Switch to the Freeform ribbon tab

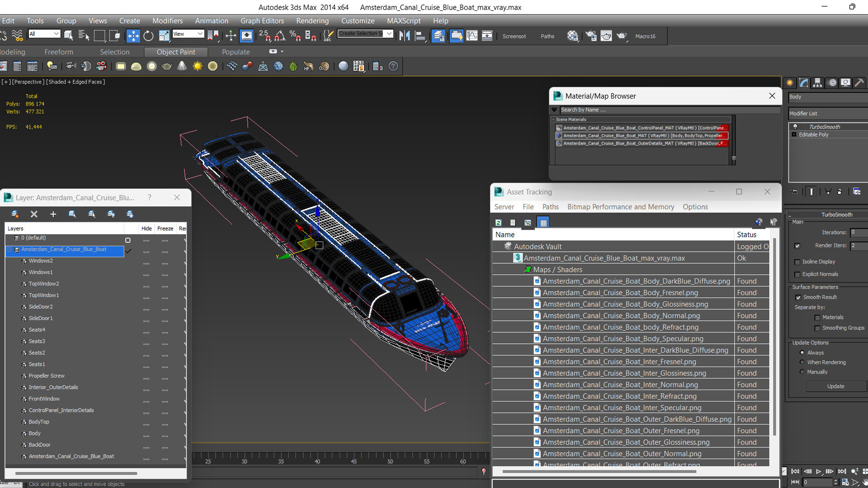(59, 52)
